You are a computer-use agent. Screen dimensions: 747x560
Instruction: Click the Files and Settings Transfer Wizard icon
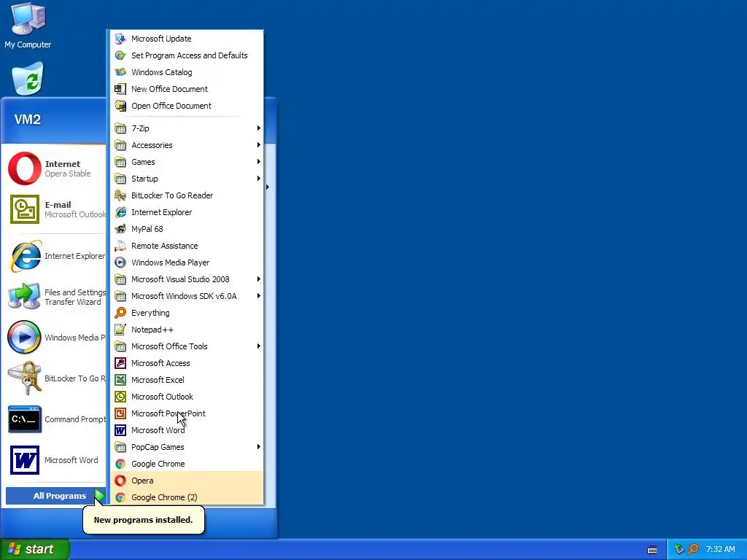click(24, 296)
